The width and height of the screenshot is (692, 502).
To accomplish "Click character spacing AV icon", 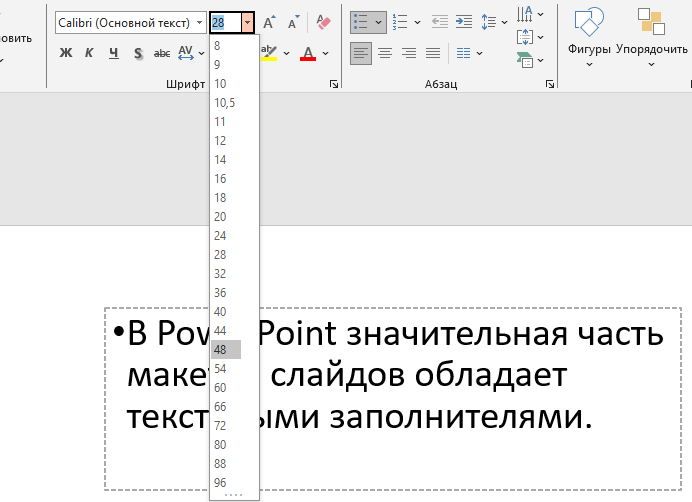I will click(x=185, y=53).
